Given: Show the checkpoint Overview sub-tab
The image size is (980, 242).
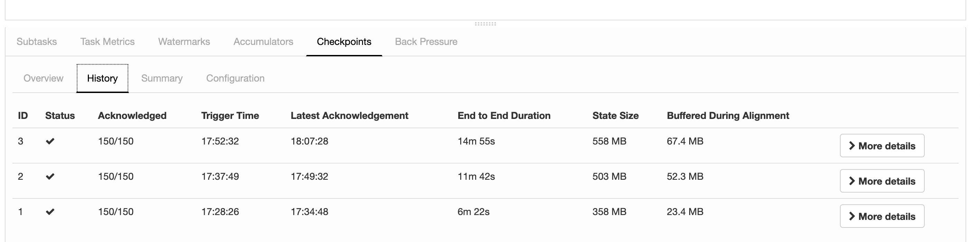Looking at the screenshot, I should pyautogui.click(x=43, y=78).
